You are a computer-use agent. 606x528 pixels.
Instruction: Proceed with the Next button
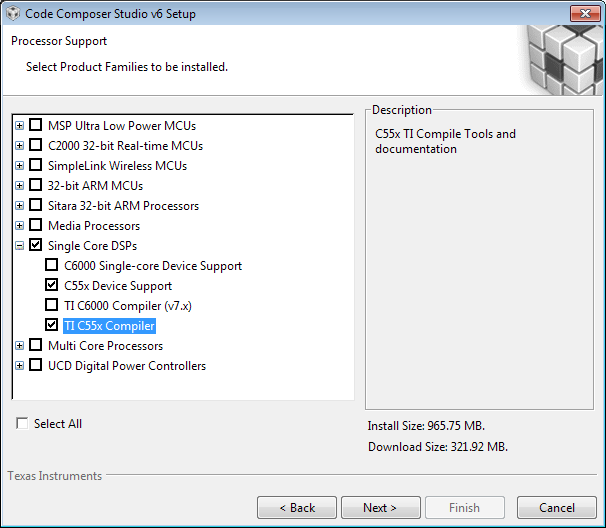[381, 508]
